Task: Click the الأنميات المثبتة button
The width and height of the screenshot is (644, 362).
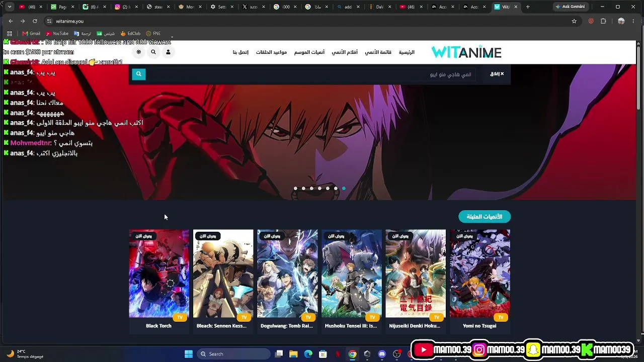Action: (485, 217)
